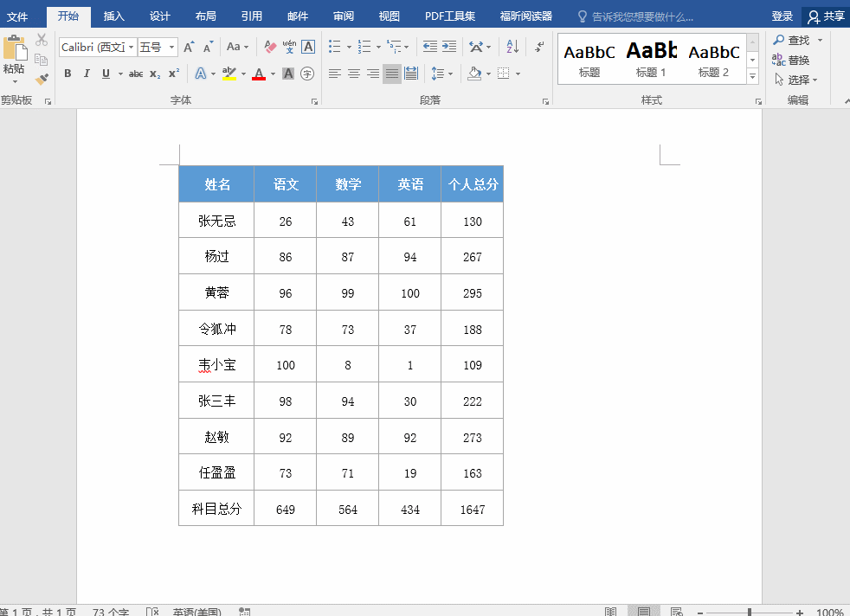Screen dimensions: 850x616
Task: Click the 共享 (Share) button
Action: tap(825, 16)
